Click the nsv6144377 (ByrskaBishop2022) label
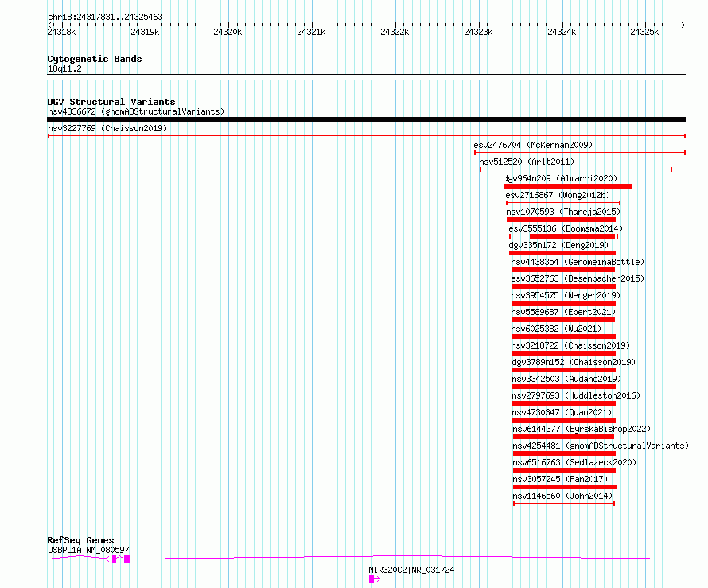Image resolution: width=708 pixels, height=588 pixels. (x=582, y=429)
